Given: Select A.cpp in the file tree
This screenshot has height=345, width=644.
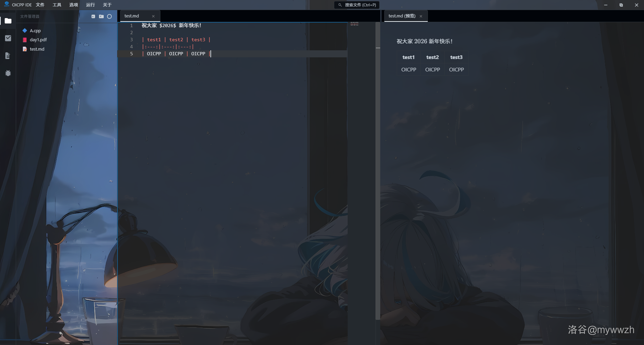Looking at the screenshot, I should coord(35,31).
